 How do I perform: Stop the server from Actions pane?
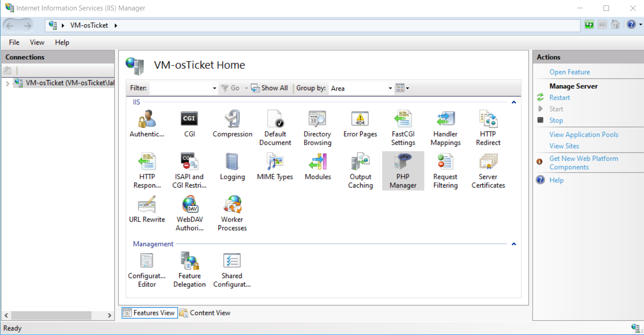[x=556, y=120]
